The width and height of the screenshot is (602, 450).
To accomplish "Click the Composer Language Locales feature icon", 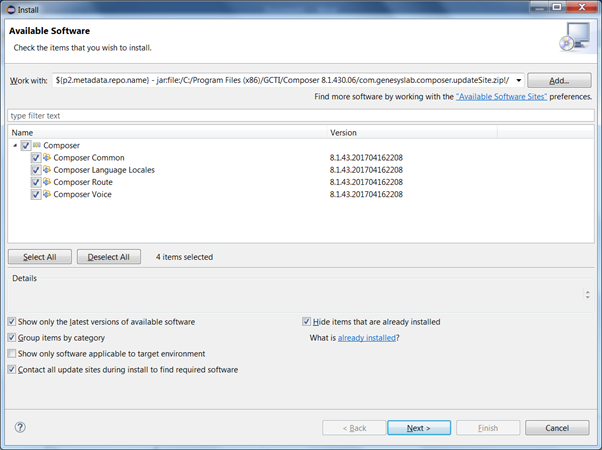I will [x=47, y=170].
